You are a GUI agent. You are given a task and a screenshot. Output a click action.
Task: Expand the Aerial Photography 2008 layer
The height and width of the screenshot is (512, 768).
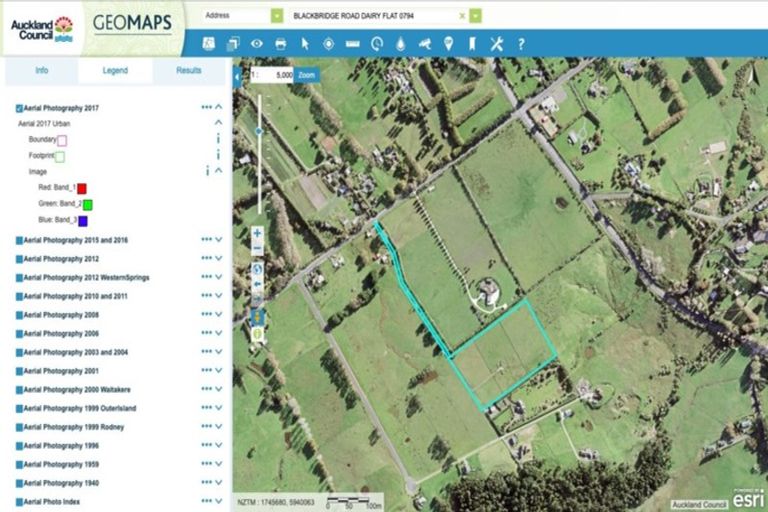219,315
